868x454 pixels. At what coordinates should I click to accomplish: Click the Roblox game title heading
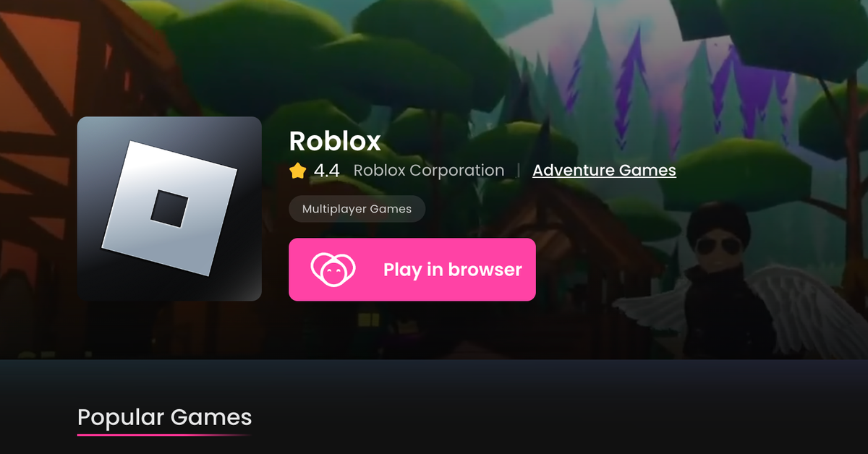[x=335, y=141]
